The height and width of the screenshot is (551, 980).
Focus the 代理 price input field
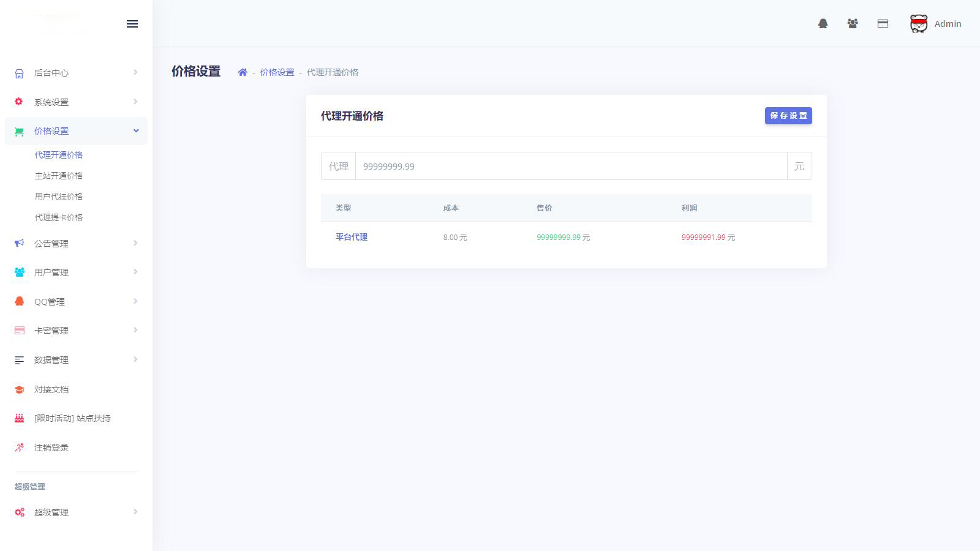pyautogui.click(x=571, y=167)
